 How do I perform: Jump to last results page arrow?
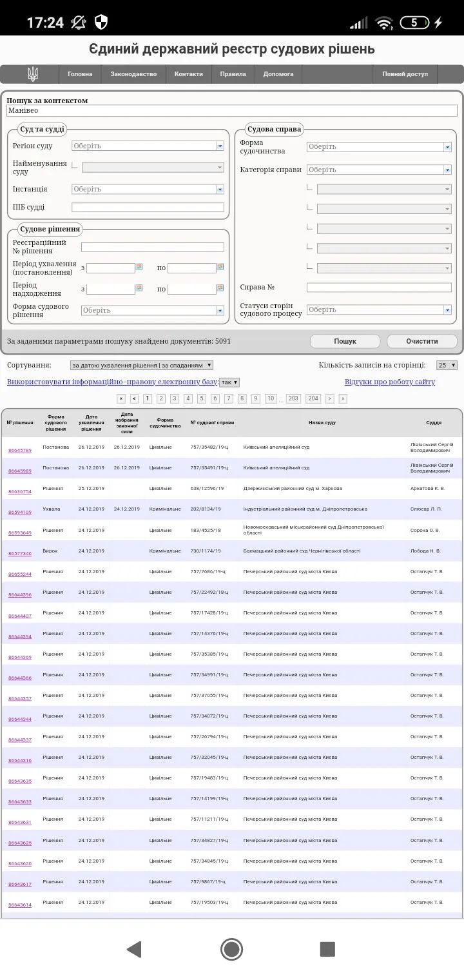[343, 398]
